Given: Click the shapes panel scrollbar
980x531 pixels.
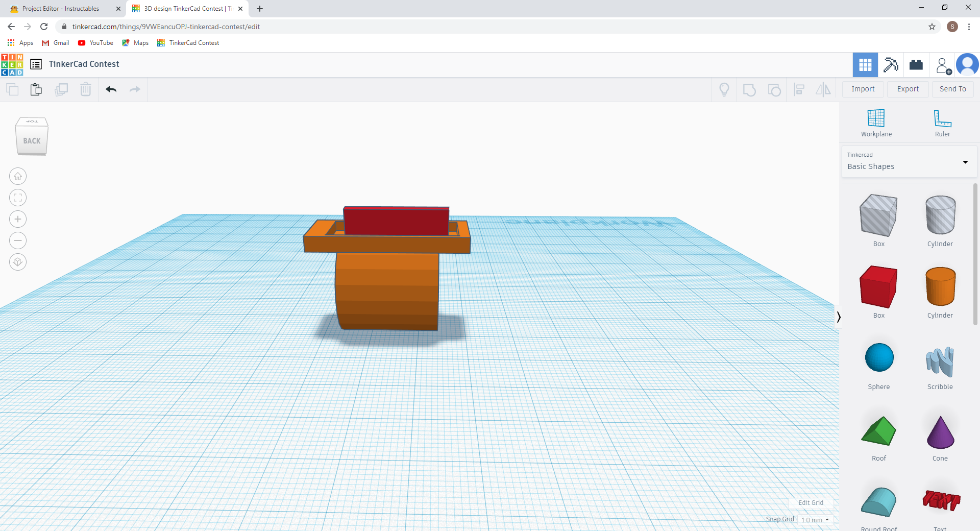Looking at the screenshot, I should tap(975, 254).
